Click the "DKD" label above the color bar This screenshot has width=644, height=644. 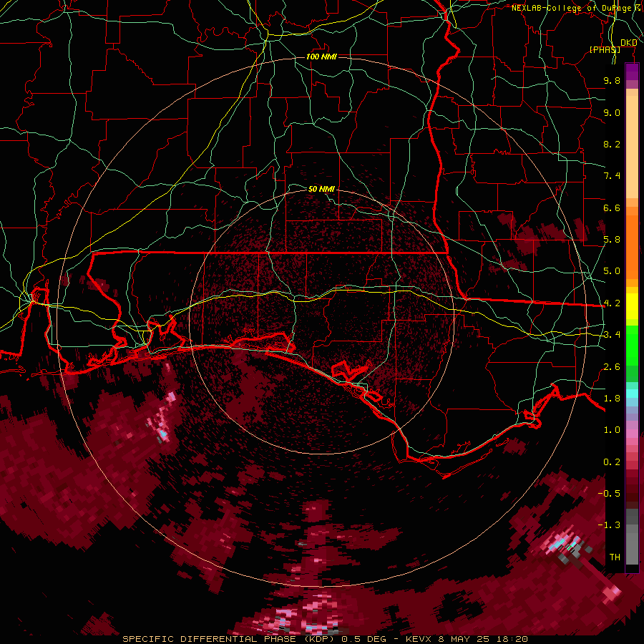628,43
